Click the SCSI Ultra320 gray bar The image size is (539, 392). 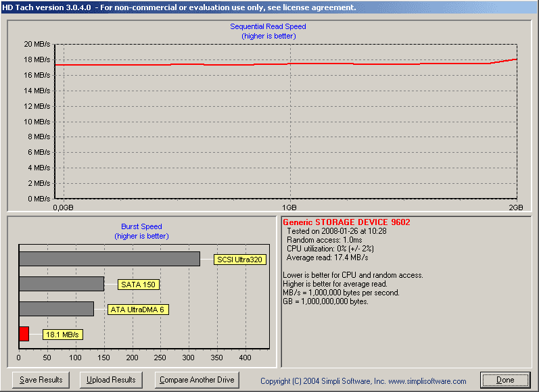(x=110, y=259)
